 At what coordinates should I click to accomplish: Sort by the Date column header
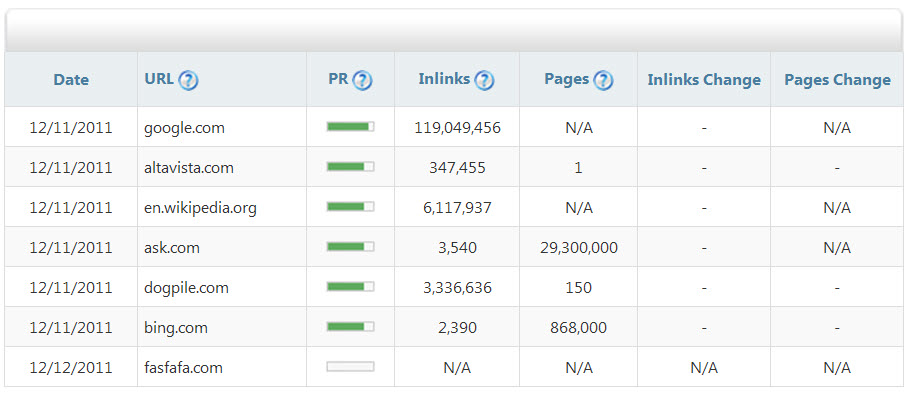(71, 80)
